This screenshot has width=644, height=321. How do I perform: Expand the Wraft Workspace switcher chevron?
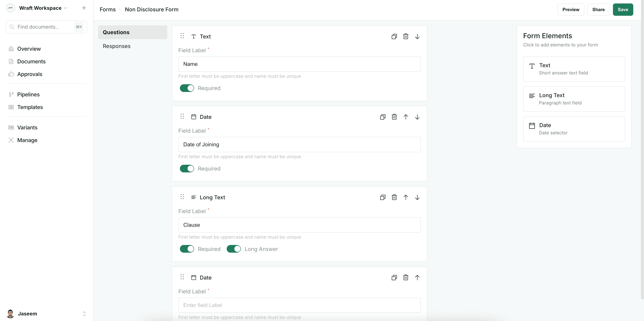point(66,8)
